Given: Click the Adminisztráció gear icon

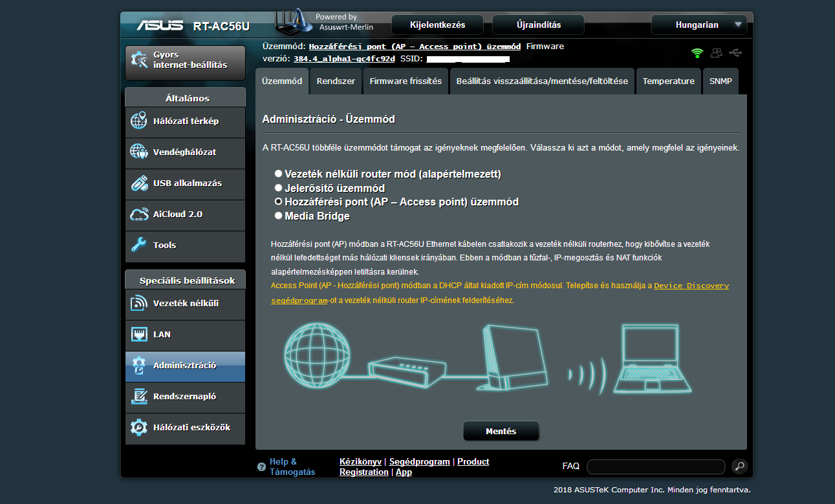Looking at the screenshot, I should pos(139,366).
